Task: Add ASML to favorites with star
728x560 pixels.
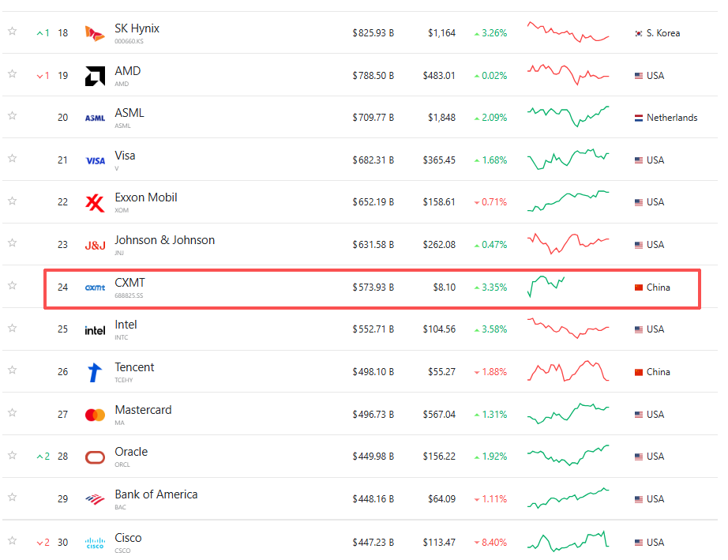Action: click(x=13, y=115)
